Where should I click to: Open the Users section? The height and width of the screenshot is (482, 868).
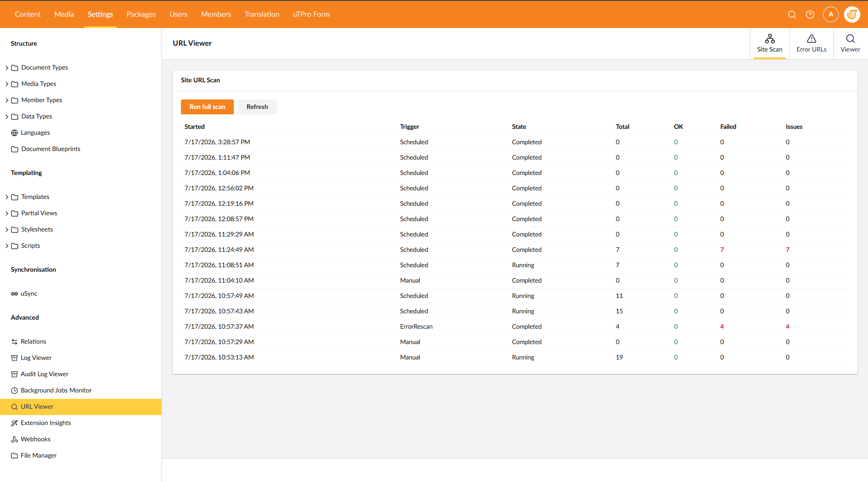(x=178, y=14)
